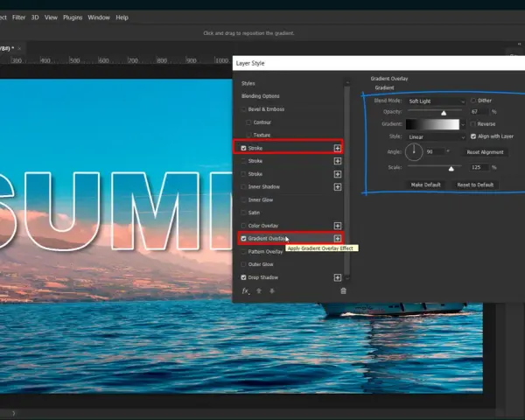Disable the Drop Shadow checkbox
Screen dimensions: 525x420
pyautogui.click(x=243, y=277)
